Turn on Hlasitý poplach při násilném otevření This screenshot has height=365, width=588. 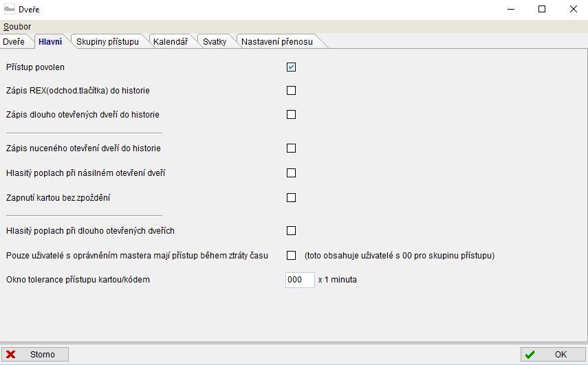tap(291, 173)
